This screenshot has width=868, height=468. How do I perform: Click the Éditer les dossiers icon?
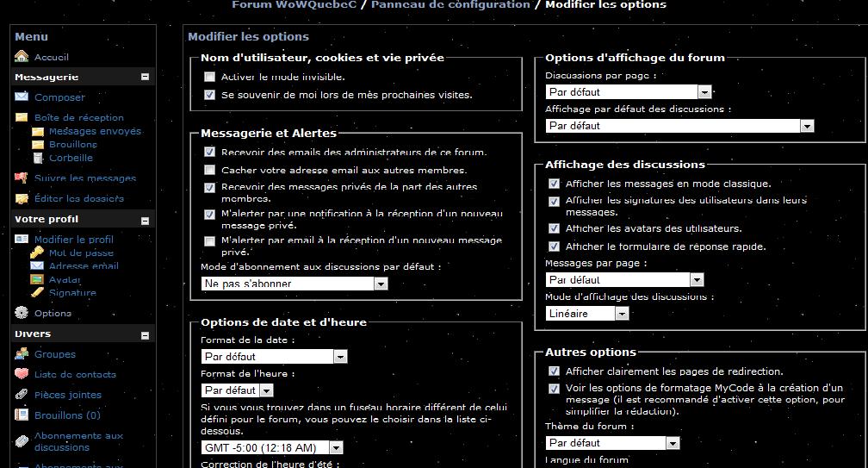(x=22, y=198)
